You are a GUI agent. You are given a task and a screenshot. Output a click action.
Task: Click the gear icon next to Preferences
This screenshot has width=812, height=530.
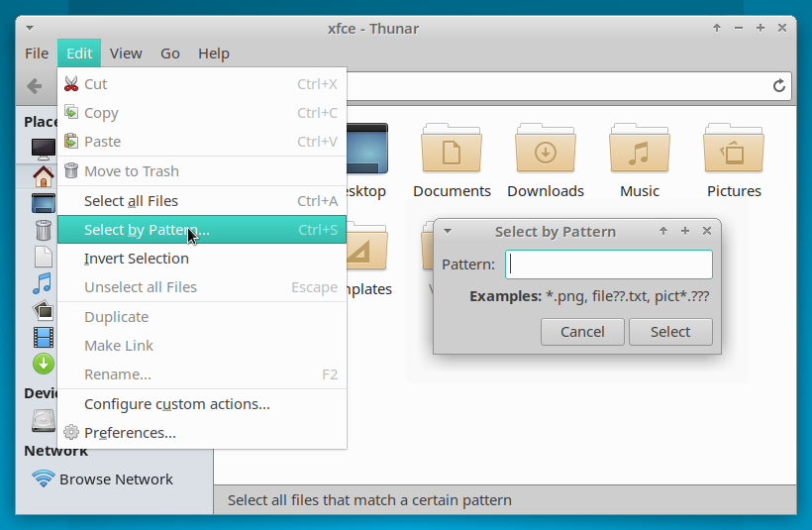[x=71, y=432]
